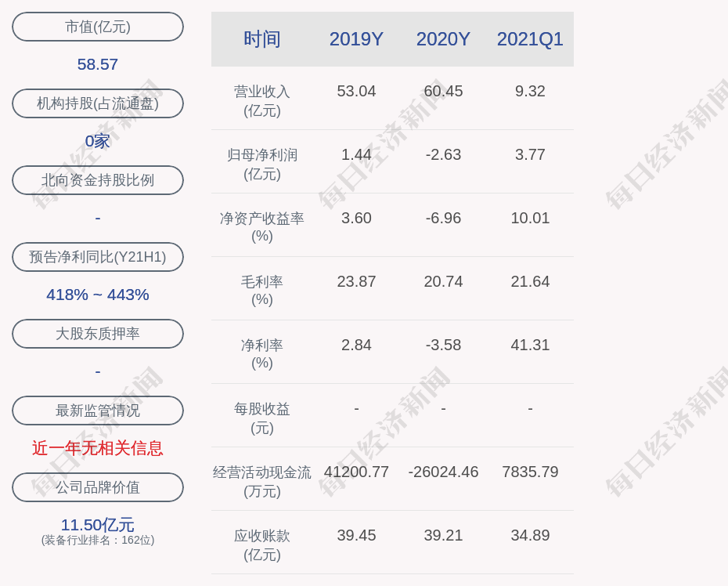The height and width of the screenshot is (586, 728).
Task: Click the 归母净利润(亿元) row label
Action: [x=262, y=164]
